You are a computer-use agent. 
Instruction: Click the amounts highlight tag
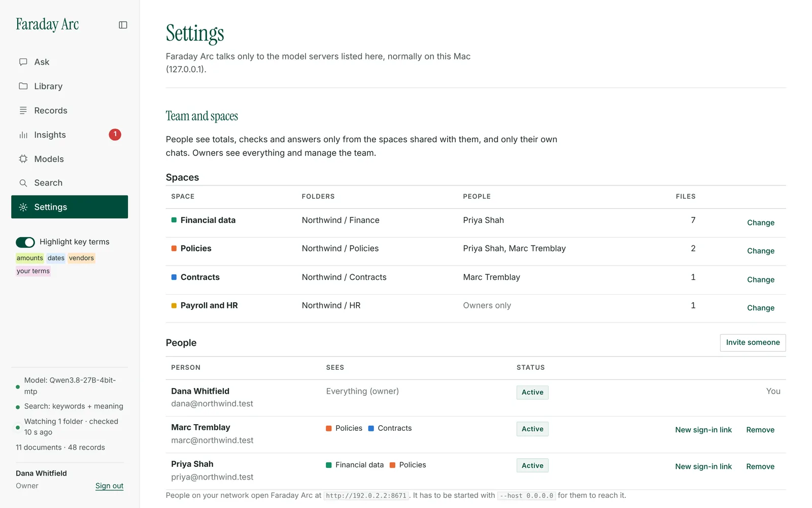tap(30, 258)
